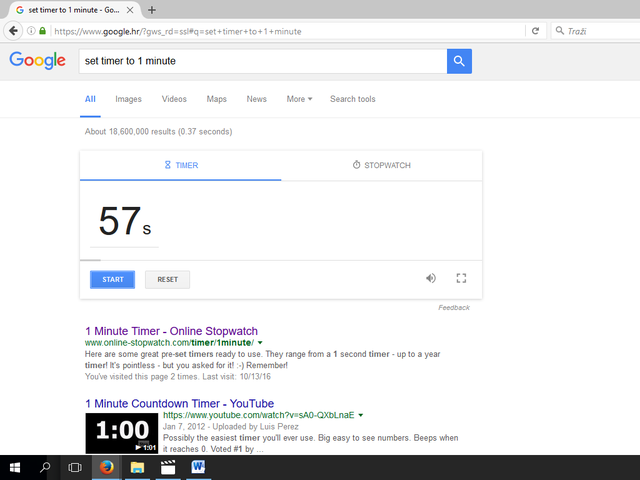Open the Windows Start menu
This screenshot has width=640, height=480.
tap(15, 467)
